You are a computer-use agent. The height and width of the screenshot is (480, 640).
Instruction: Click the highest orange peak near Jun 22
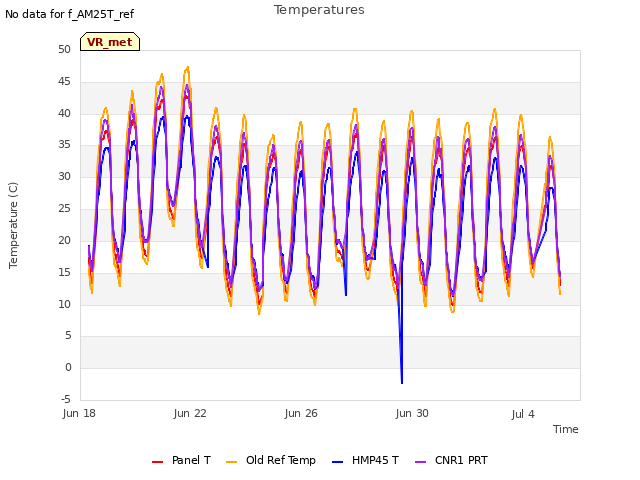187,68
